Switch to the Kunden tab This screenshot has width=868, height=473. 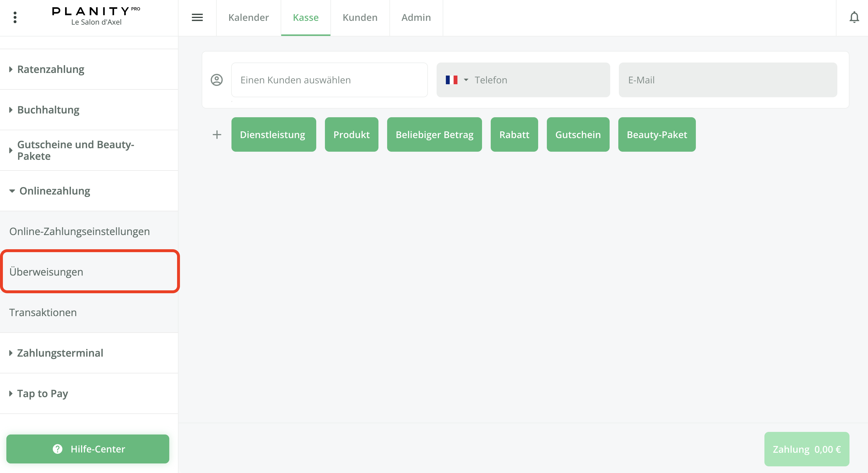pyautogui.click(x=360, y=17)
